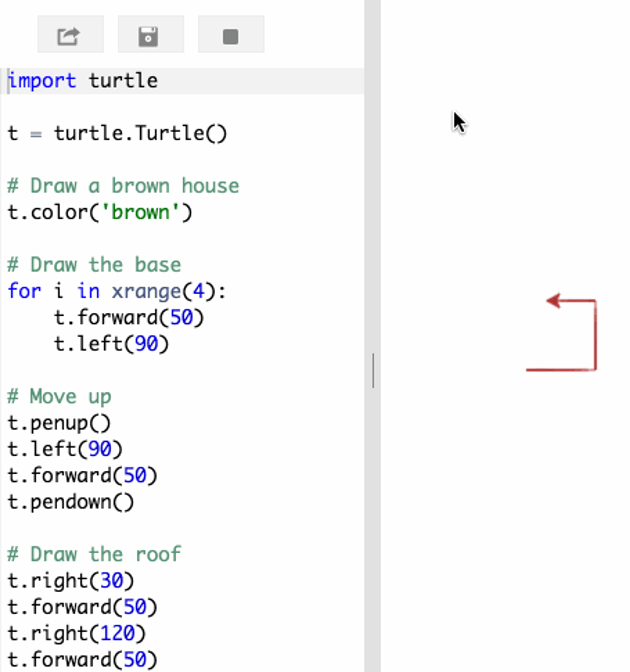The image size is (630, 672).
Task: Click the t.right(30) line
Action: pos(71,581)
